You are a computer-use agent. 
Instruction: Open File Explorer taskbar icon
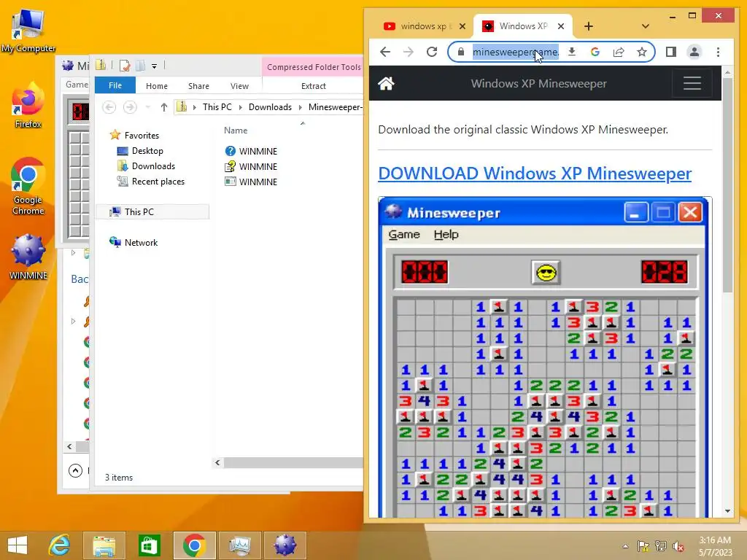pyautogui.click(x=104, y=545)
